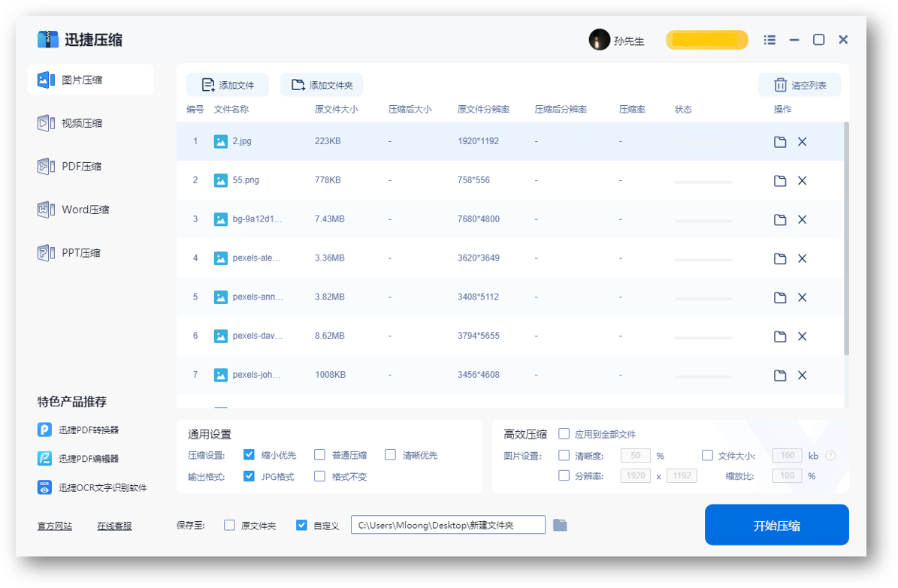Open the menu list icon in title bar
Viewport: 898px width, 588px height.
pos(769,40)
